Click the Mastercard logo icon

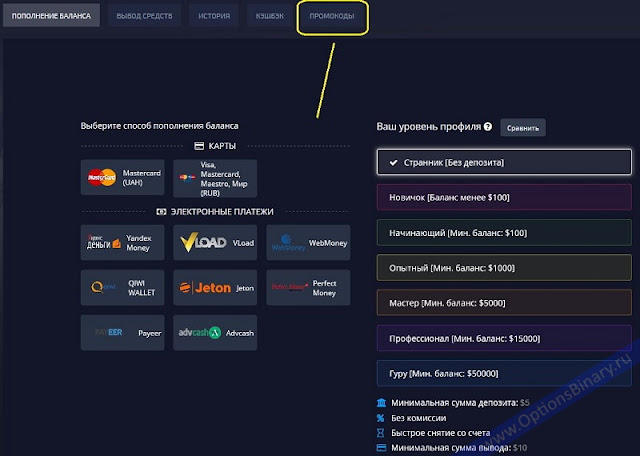coord(102,177)
